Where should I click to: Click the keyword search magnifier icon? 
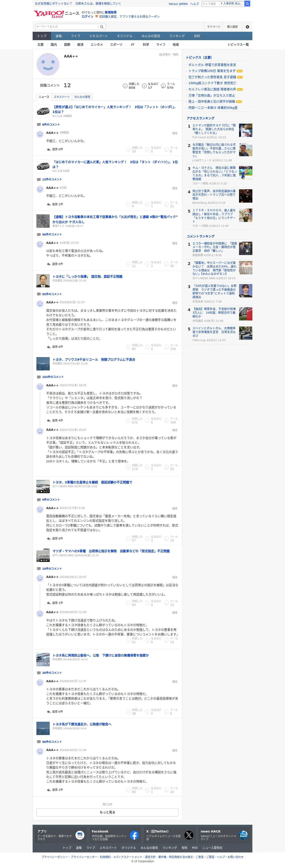point(102,27)
